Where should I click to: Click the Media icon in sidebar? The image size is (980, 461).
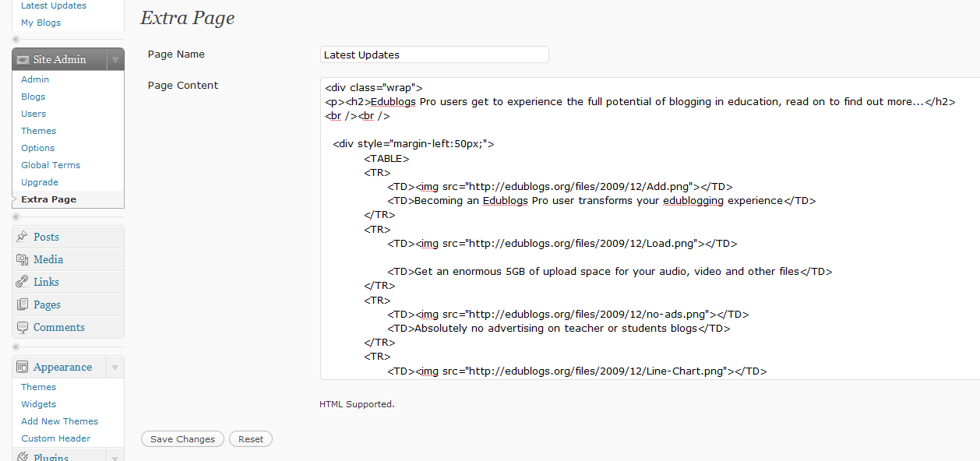point(23,259)
